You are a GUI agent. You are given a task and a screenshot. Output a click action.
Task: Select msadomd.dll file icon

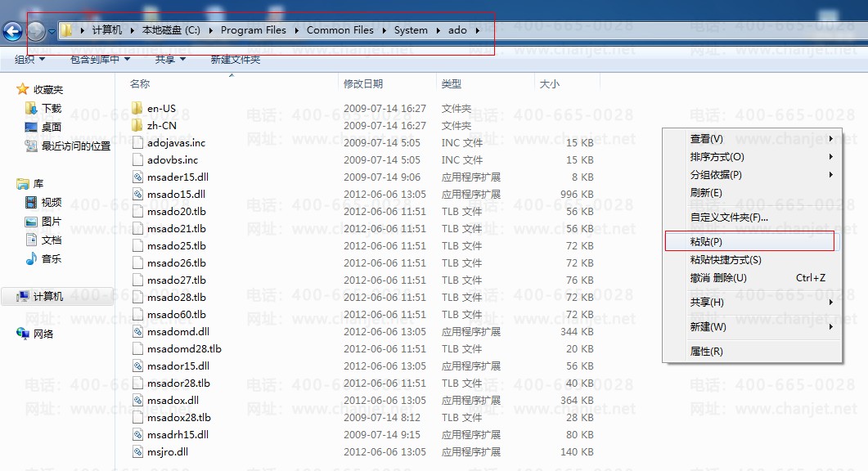coord(137,331)
